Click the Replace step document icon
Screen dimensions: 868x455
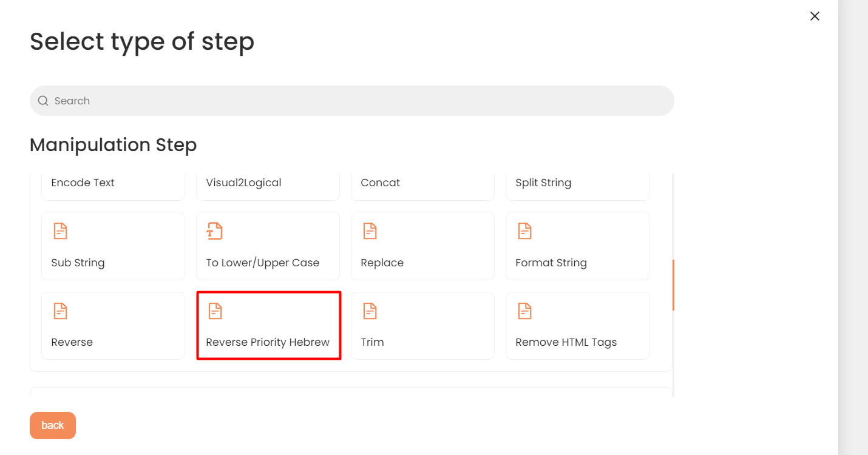[370, 231]
